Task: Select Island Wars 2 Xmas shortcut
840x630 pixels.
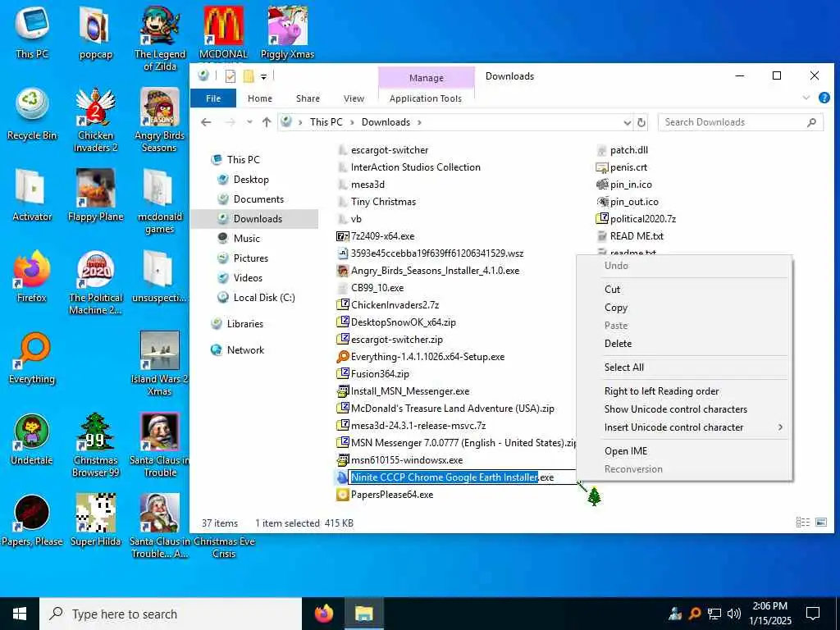Action: (x=160, y=364)
